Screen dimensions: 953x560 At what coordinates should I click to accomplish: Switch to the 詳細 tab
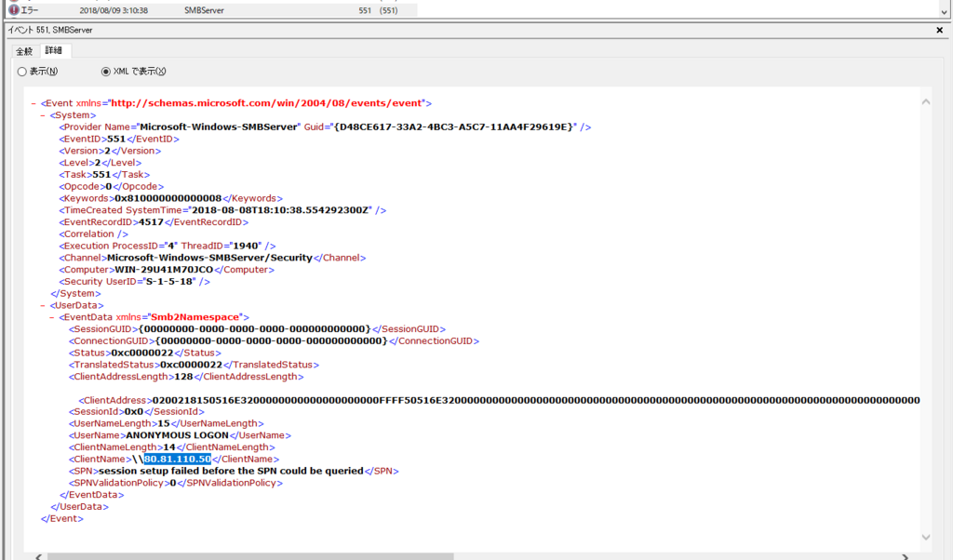click(54, 50)
